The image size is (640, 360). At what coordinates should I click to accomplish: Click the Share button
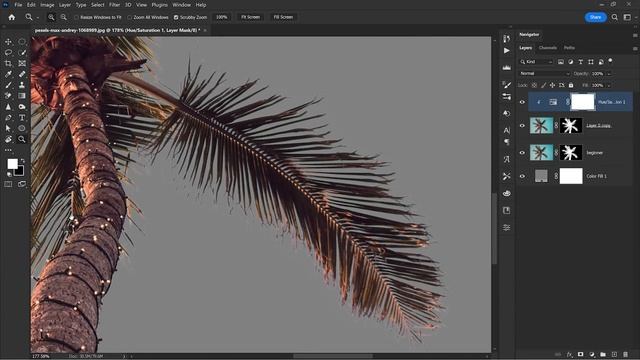pos(595,17)
